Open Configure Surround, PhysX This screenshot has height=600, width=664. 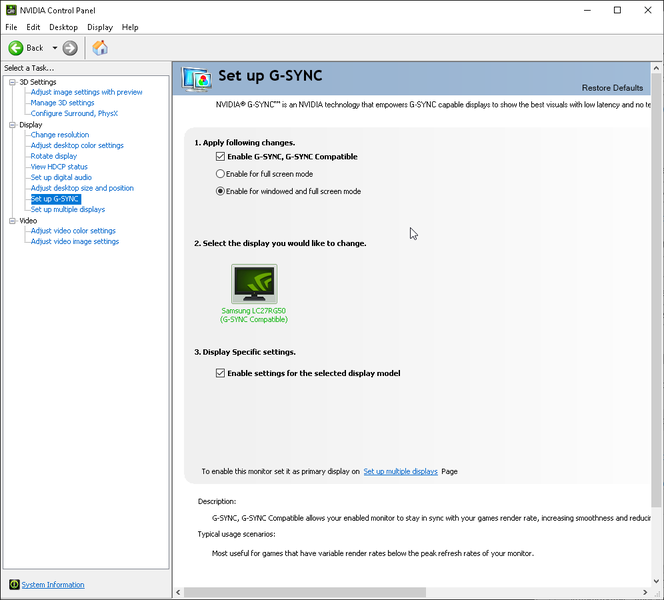pyautogui.click(x=74, y=113)
